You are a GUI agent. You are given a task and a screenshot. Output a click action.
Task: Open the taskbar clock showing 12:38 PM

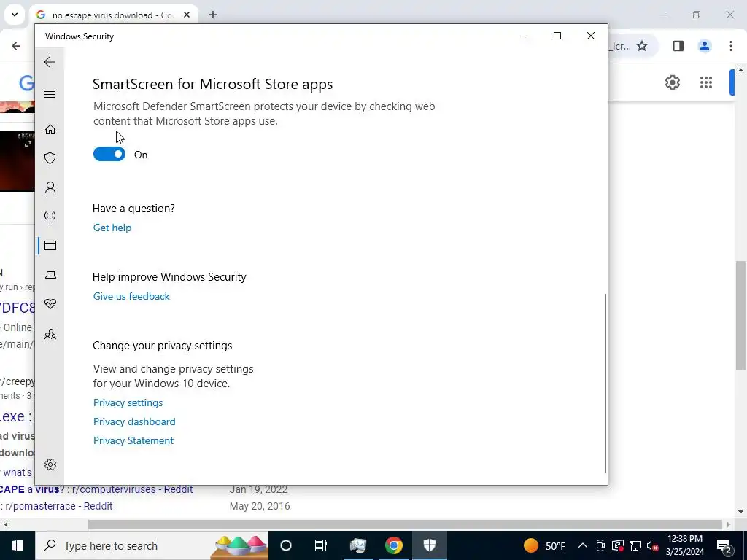click(684, 545)
